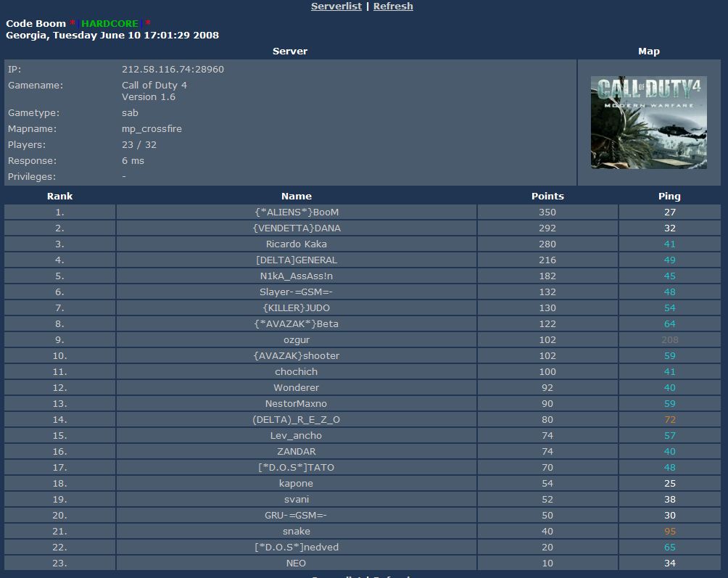Select player N1kA_AssAss!n
The image size is (728, 578).
click(x=297, y=276)
